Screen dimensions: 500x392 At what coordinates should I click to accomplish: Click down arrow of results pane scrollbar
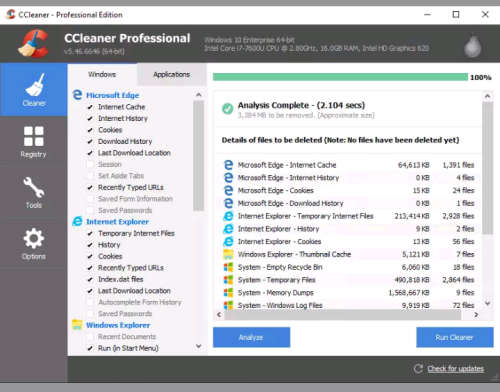(487, 303)
